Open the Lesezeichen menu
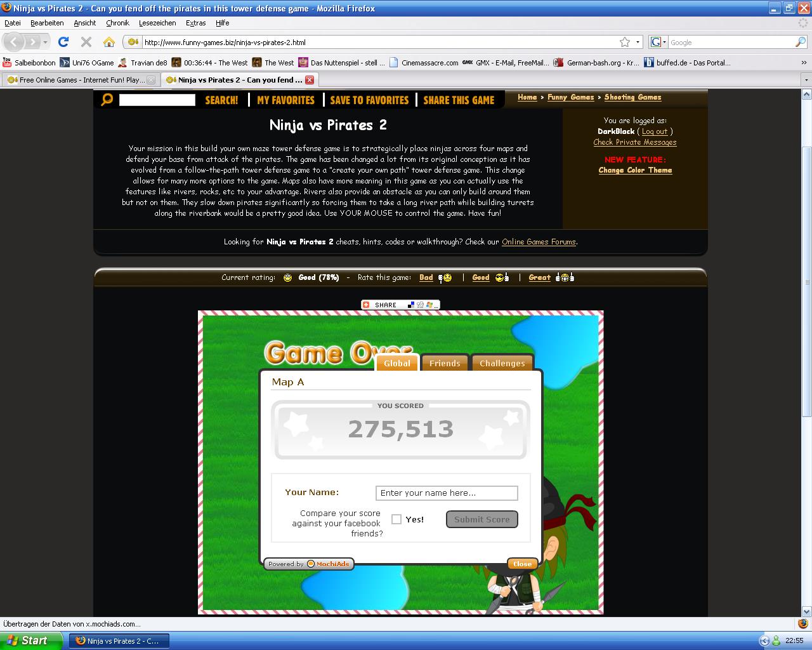The height and width of the screenshot is (650, 812). (157, 23)
